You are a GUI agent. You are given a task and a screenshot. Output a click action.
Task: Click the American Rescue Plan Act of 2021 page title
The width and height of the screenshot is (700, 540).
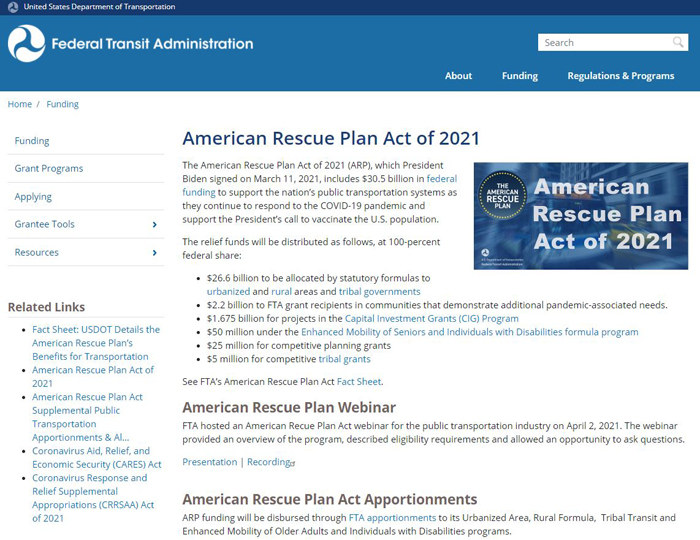(331, 138)
